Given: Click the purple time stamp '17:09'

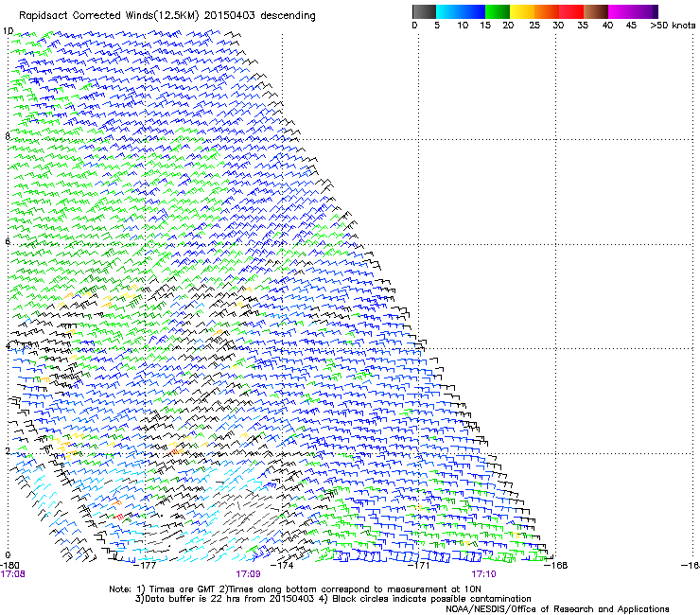Looking at the screenshot, I should click(248, 574).
